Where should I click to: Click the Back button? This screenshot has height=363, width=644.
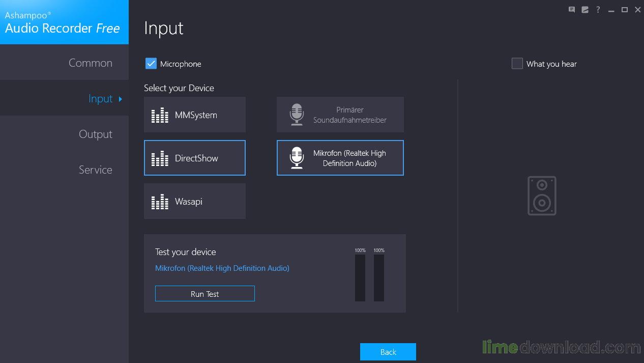[388, 351]
